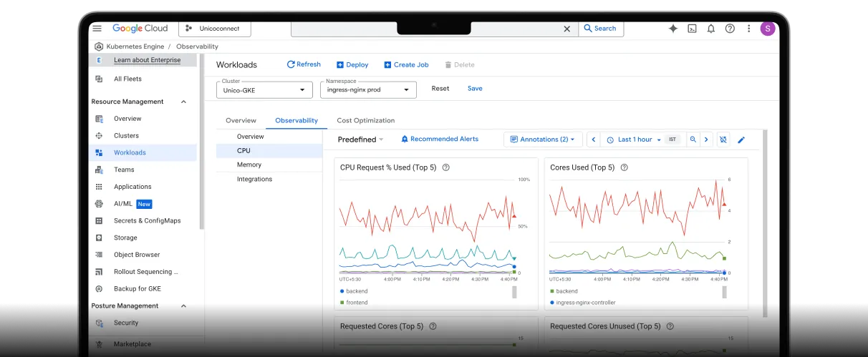Viewport: 868px width, 357px height.
Task: Select the Memory dashboard item
Action: click(x=249, y=165)
